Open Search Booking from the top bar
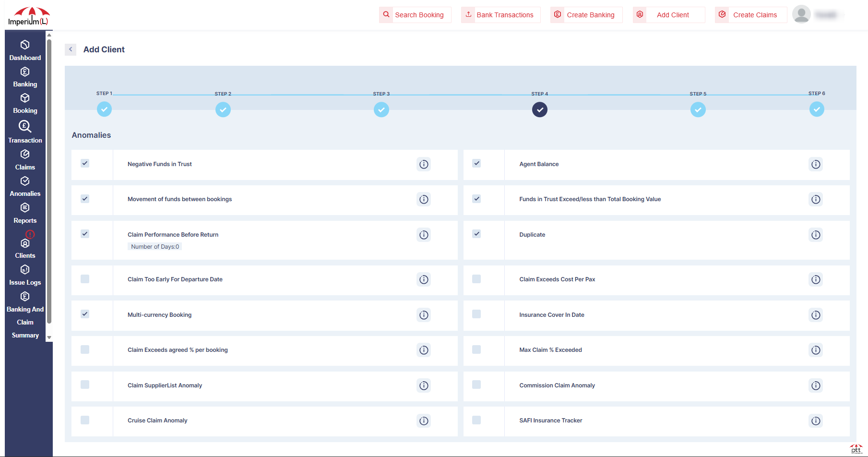 (x=415, y=14)
